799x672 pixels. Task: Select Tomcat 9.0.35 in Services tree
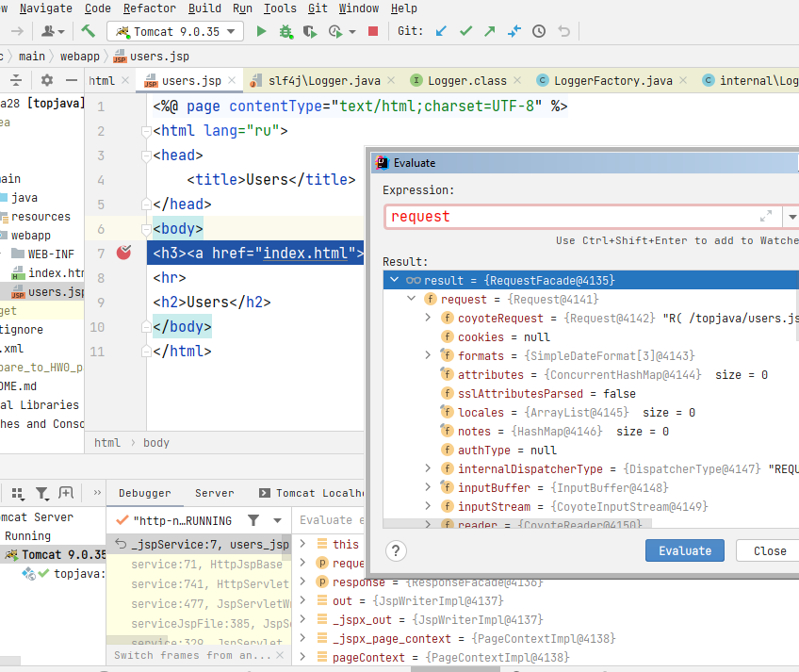[x=55, y=554]
